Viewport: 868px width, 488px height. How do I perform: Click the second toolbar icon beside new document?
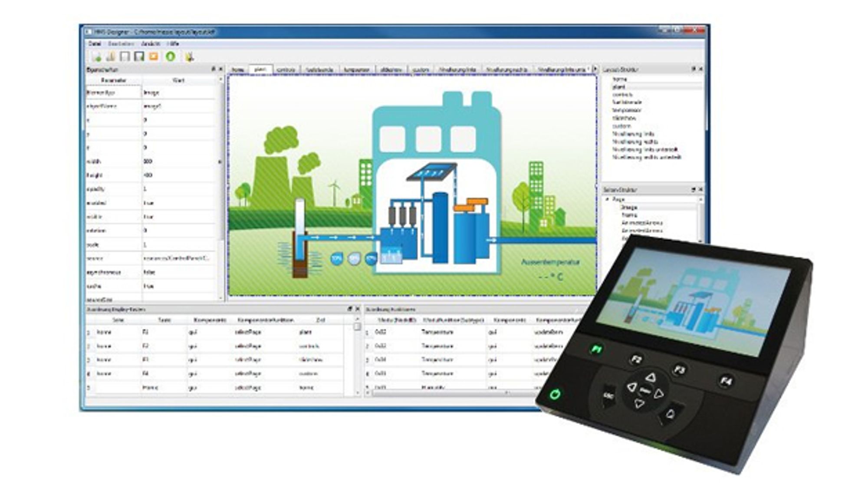click(111, 57)
